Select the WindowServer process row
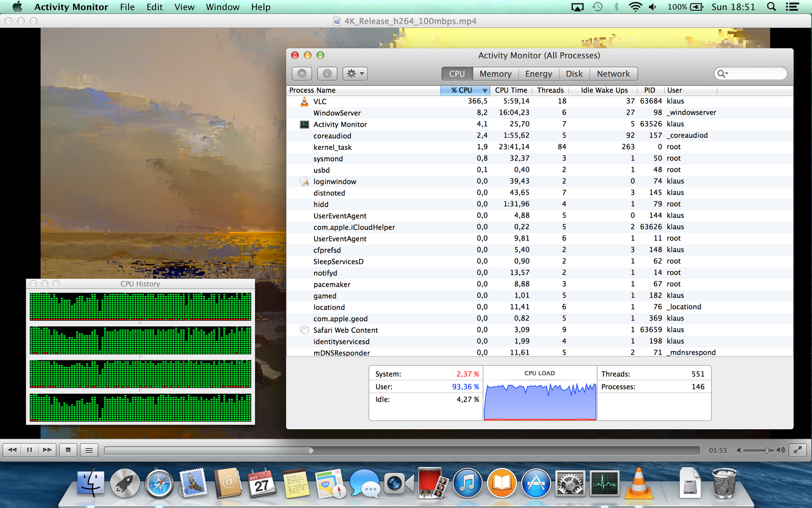The height and width of the screenshot is (508, 812). [540, 113]
